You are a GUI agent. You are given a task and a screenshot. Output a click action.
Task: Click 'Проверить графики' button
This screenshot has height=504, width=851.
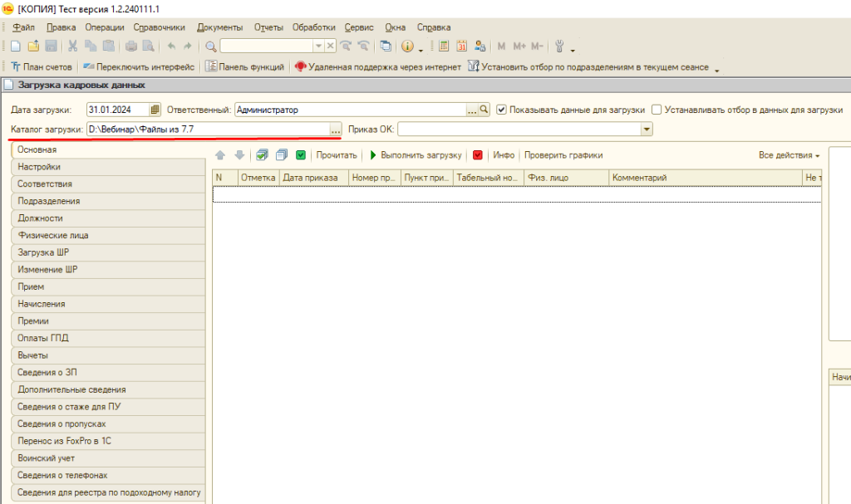563,155
